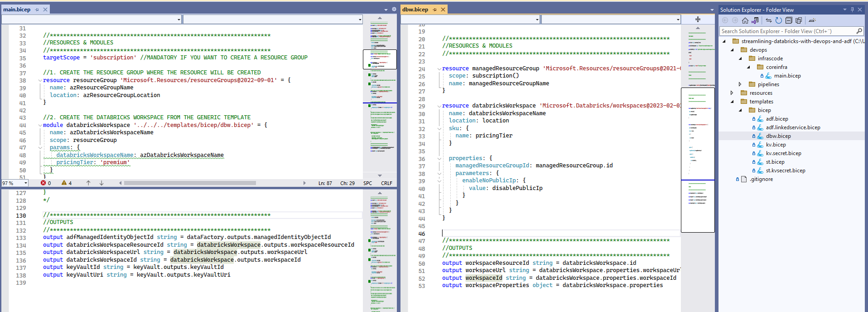Expand the pipelines folder node
The height and width of the screenshot is (312, 868).
pyautogui.click(x=740, y=84)
